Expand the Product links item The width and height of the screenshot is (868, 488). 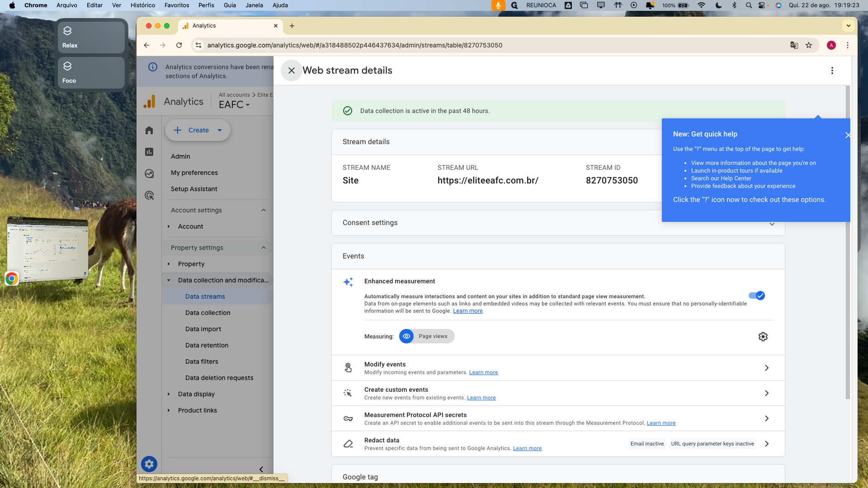(169, 410)
